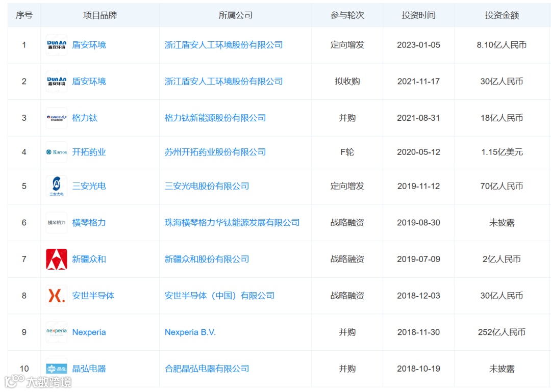Click the 所属公司 column header
This screenshot has width=551, height=392.
[x=235, y=15]
